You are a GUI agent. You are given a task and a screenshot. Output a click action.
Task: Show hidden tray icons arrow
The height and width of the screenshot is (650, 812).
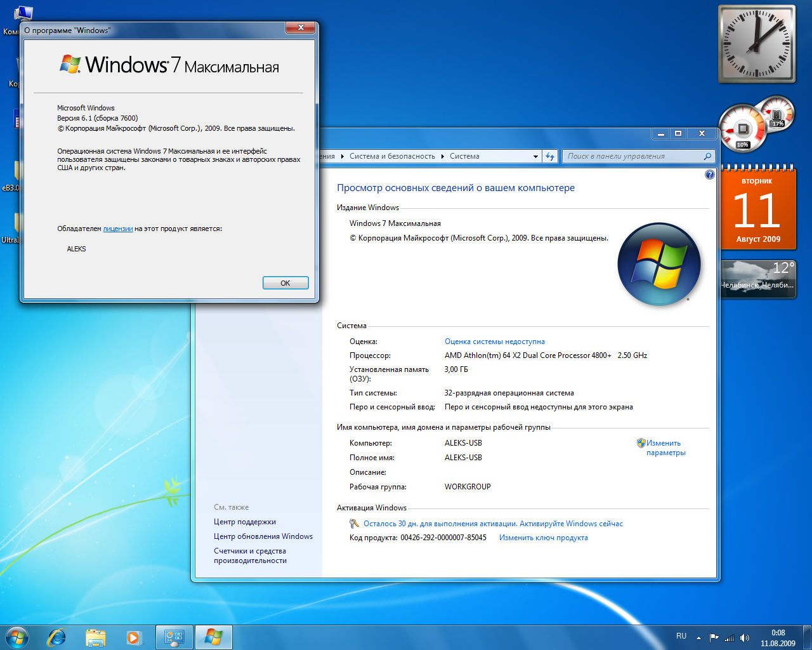click(698, 637)
